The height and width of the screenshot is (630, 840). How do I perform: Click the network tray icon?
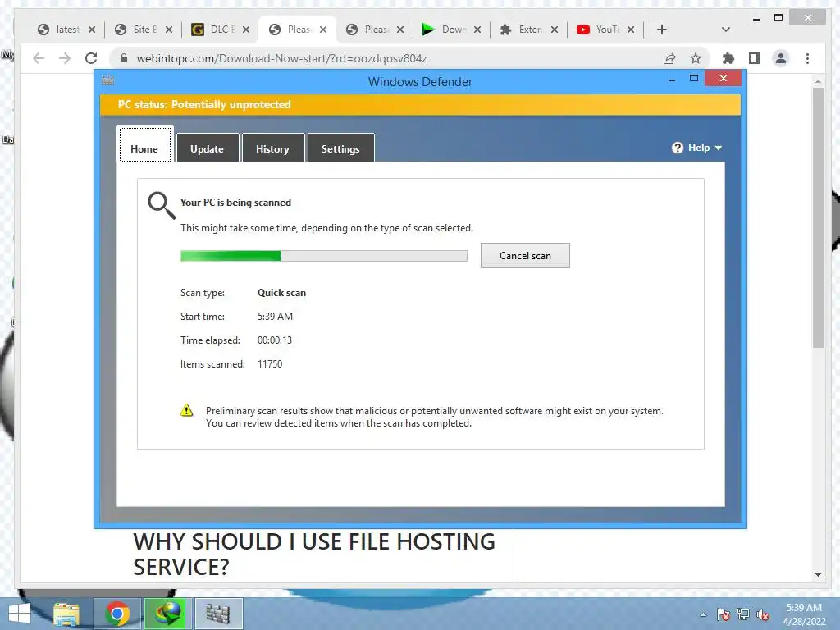pyautogui.click(x=743, y=614)
